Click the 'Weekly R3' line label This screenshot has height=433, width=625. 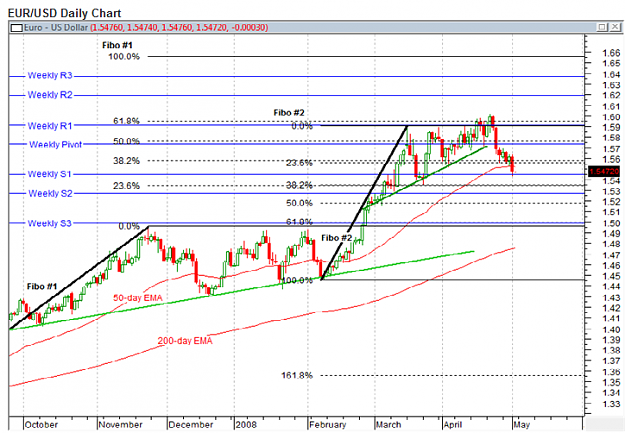pos(50,75)
